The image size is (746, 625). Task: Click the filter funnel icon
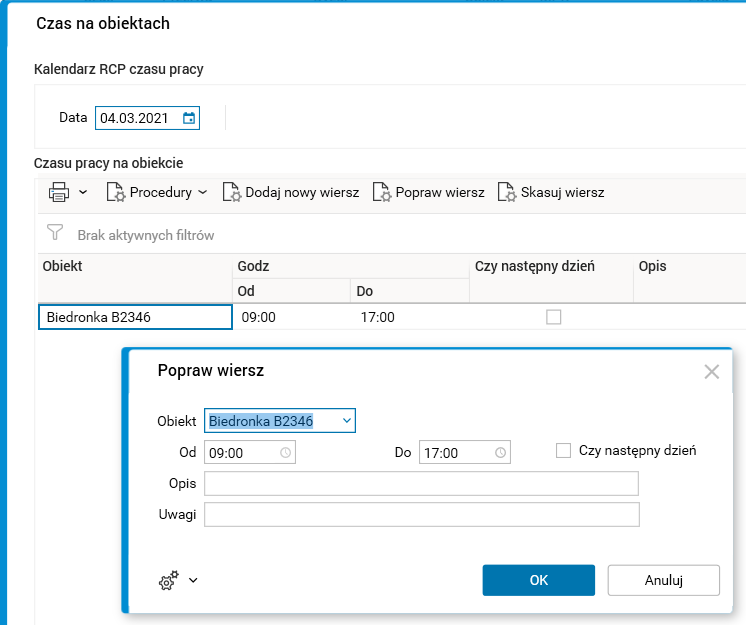56,235
